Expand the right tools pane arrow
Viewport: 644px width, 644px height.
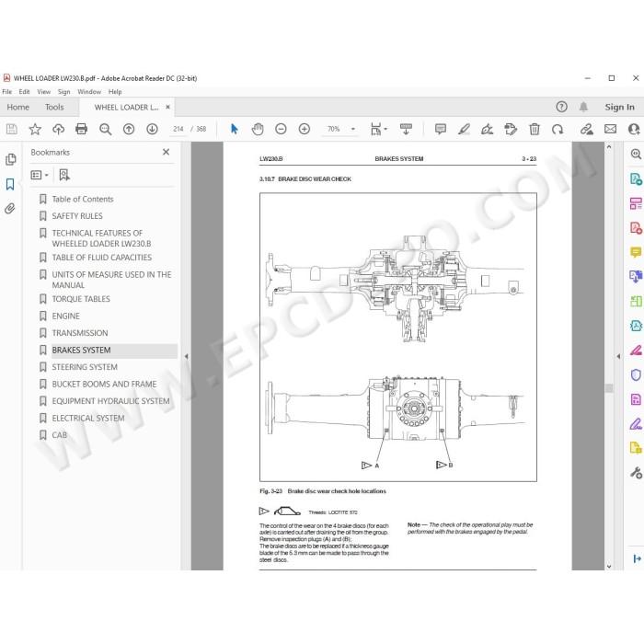pyautogui.click(x=618, y=357)
